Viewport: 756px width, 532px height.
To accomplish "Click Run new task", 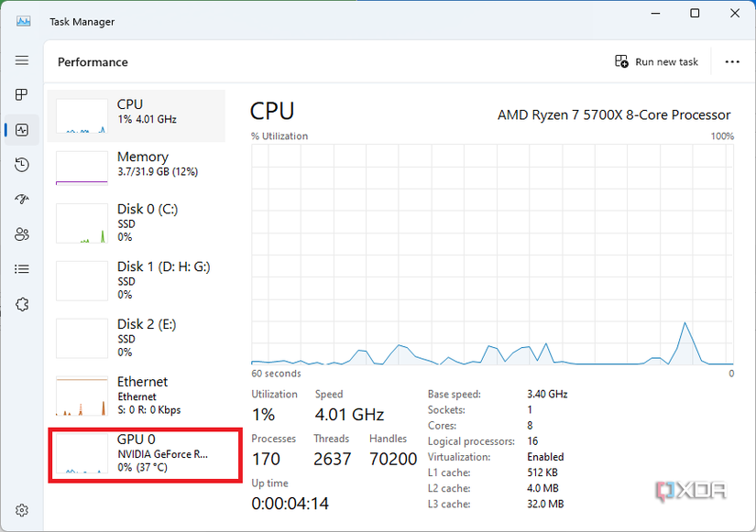I will 655,61.
